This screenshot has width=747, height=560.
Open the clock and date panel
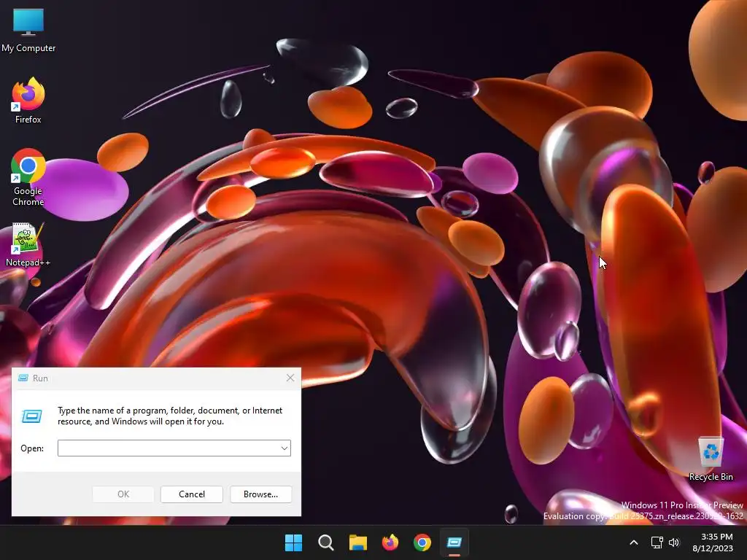pos(713,542)
